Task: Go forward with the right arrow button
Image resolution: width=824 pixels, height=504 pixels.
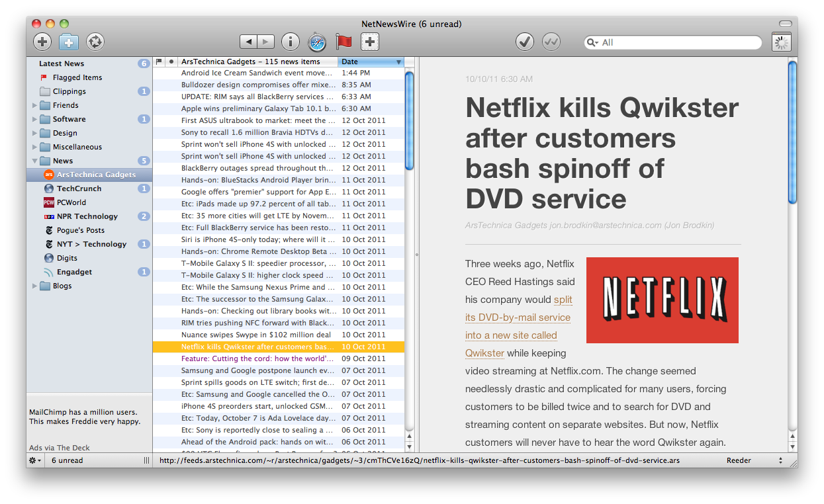Action: [x=266, y=42]
